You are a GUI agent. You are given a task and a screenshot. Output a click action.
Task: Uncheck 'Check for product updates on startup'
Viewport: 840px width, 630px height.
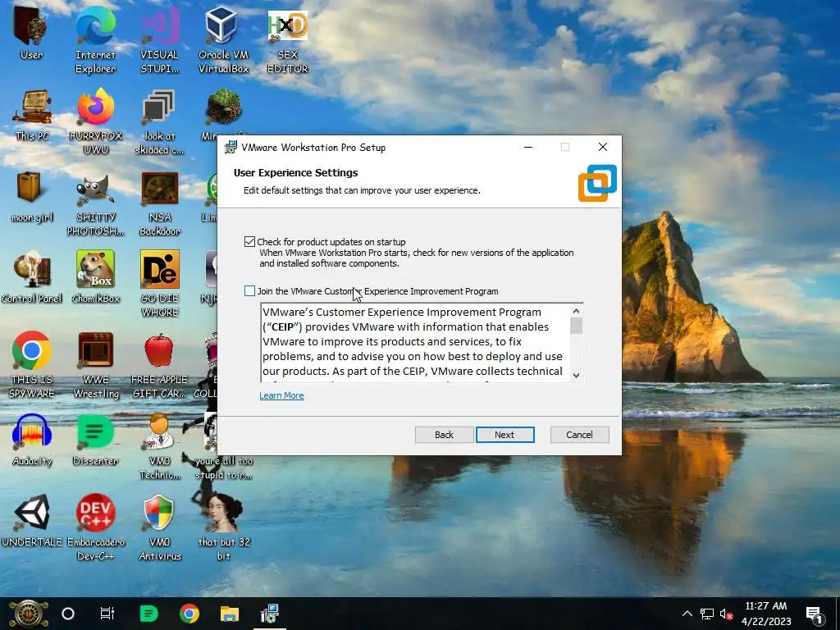[249, 242]
